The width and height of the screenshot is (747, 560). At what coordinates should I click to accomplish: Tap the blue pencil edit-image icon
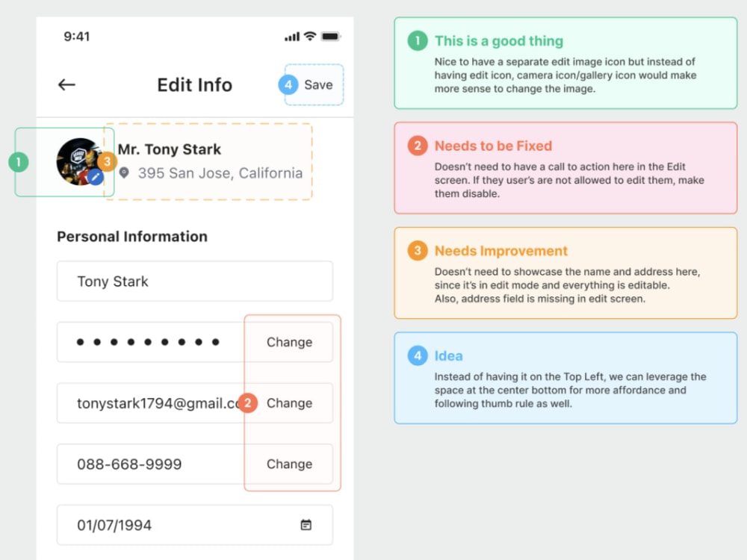(96, 177)
